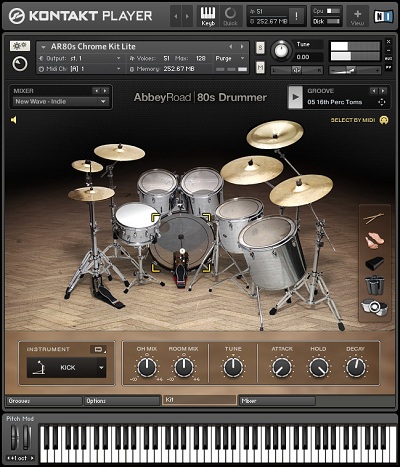Click the DECAY knob
400x467 pixels.
point(356,367)
